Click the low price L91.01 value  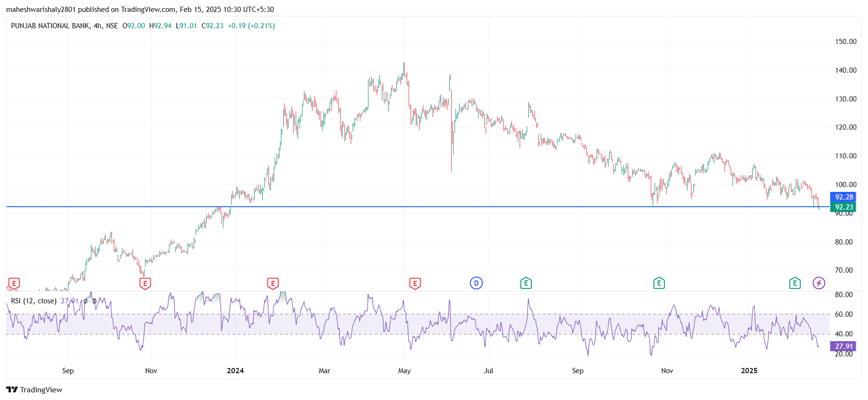(187, 26)
